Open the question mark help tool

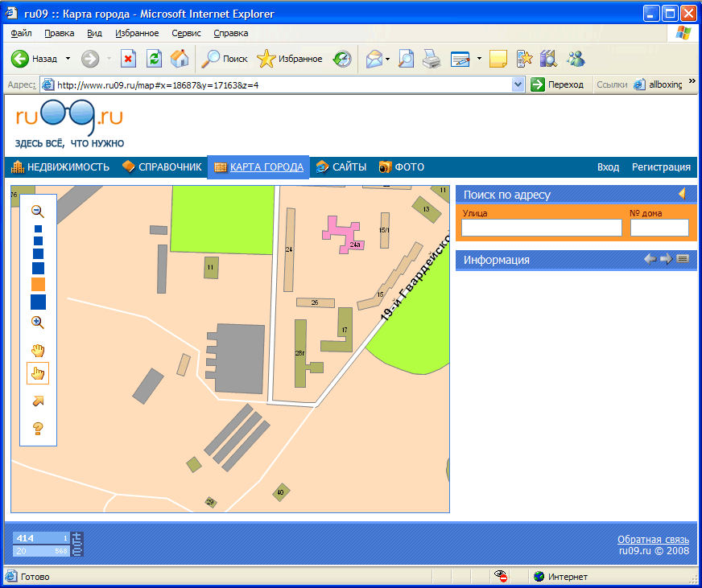tap(38, 428)
